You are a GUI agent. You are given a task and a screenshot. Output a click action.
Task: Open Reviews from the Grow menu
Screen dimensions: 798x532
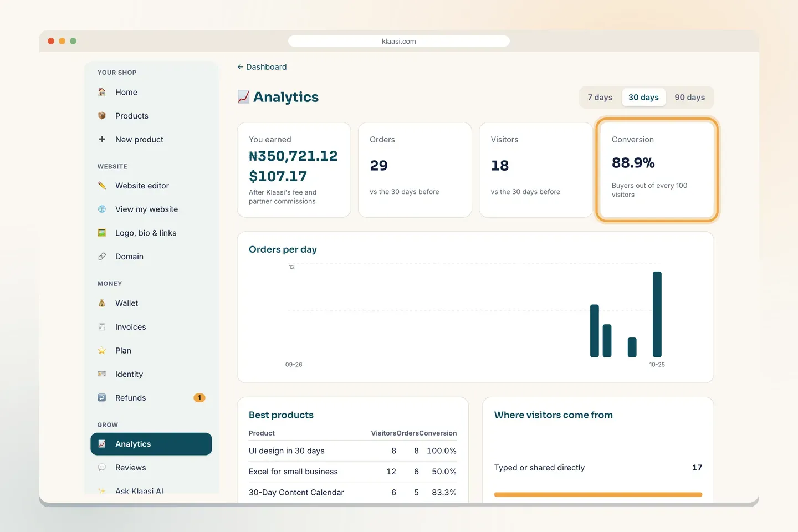pyautogui.click(x=151, y=468)
